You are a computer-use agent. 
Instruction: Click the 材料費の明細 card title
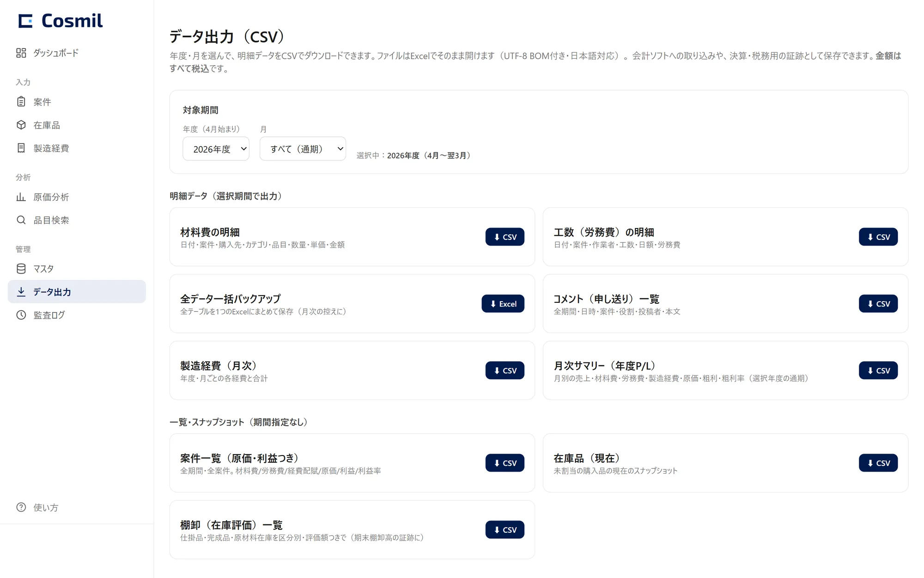point(210,232)
